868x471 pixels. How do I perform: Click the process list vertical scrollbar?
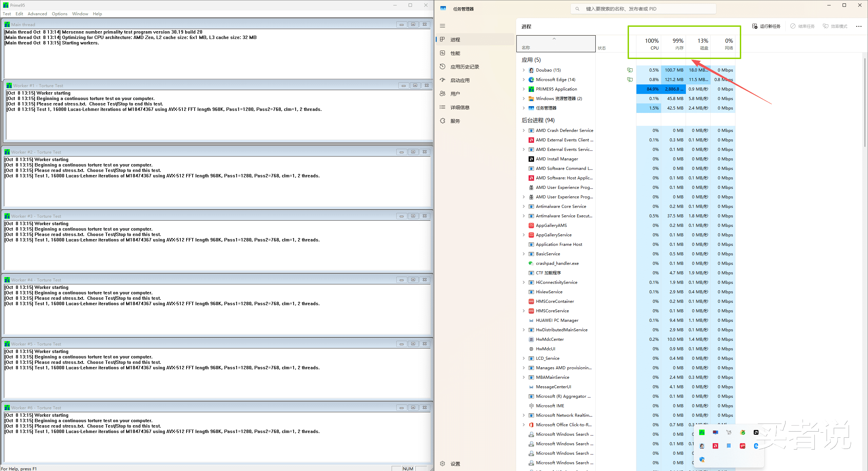pos(865,102)
